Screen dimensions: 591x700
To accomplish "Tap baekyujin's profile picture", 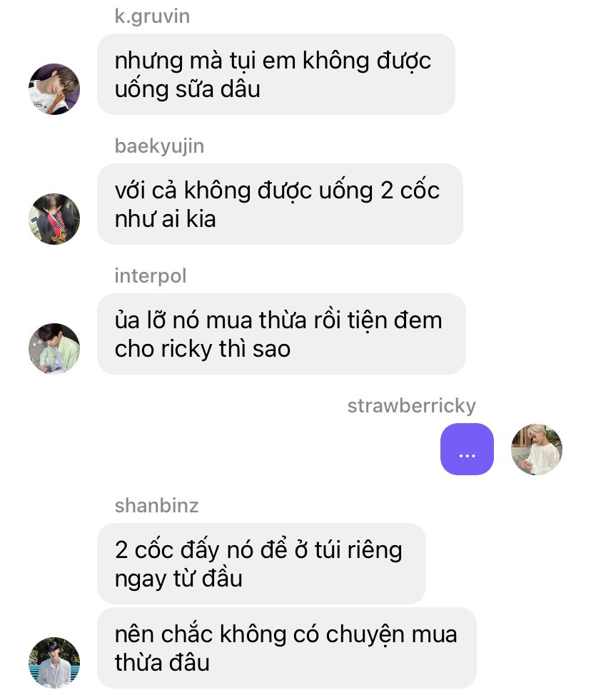I will (54, 219).
